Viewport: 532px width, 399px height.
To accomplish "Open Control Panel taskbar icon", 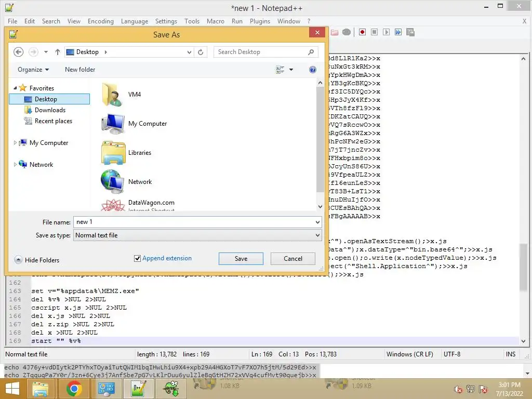I will coord(106,389).
